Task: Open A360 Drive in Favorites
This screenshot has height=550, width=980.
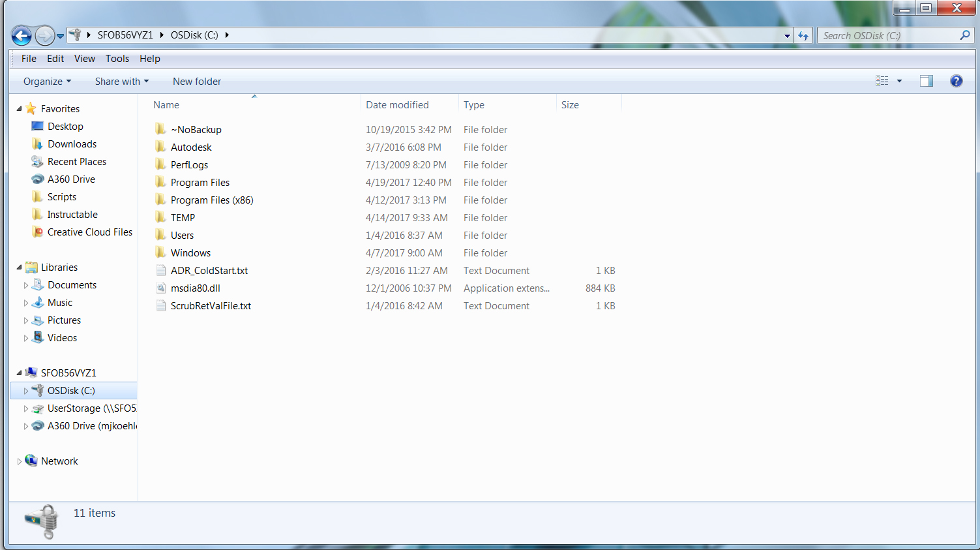Action: 71,179
